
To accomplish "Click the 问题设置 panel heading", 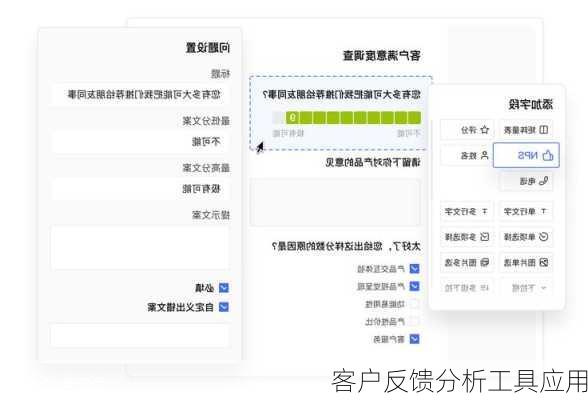I will coord(208,48).
